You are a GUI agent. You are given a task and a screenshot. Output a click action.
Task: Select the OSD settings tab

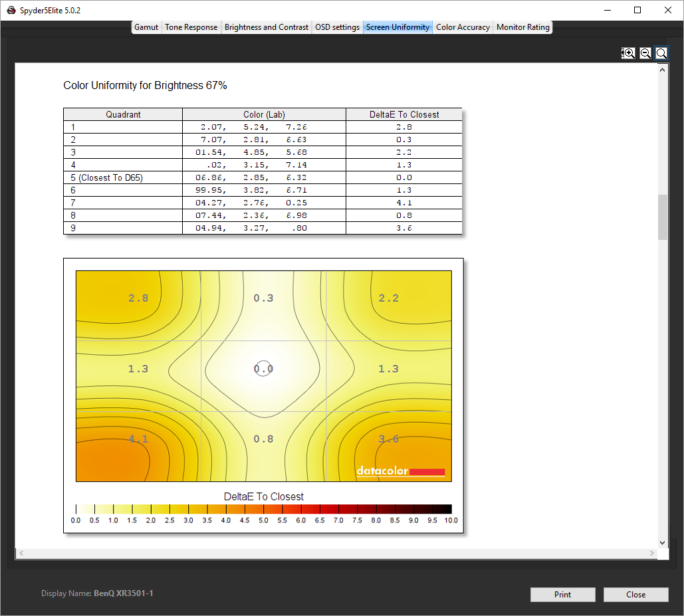(337, 27)
